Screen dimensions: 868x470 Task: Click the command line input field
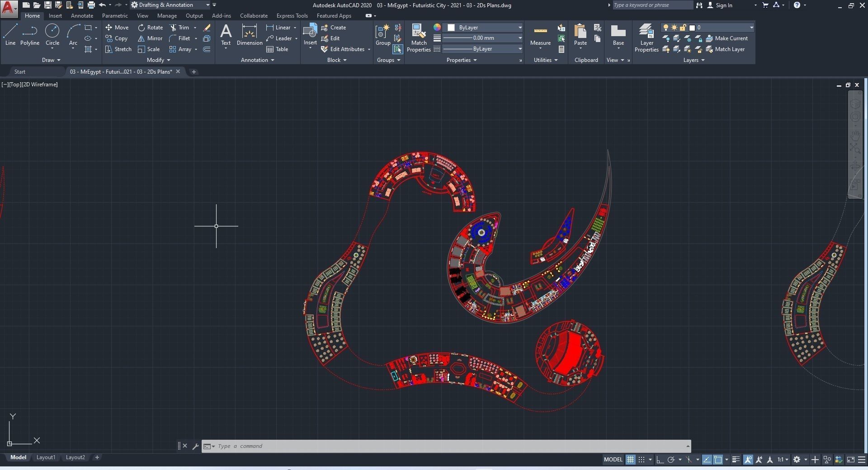point(451,446)
